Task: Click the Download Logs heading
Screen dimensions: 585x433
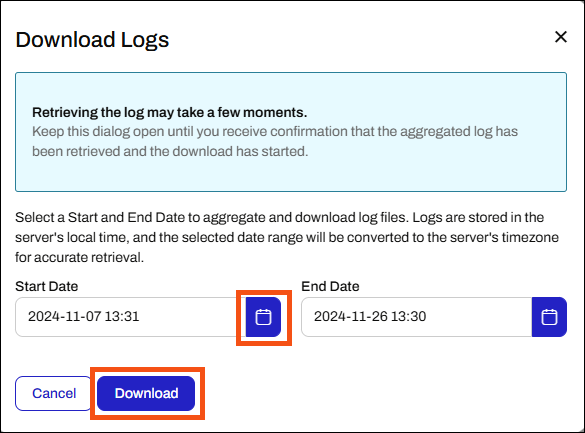Action: [x=92, y=40]
